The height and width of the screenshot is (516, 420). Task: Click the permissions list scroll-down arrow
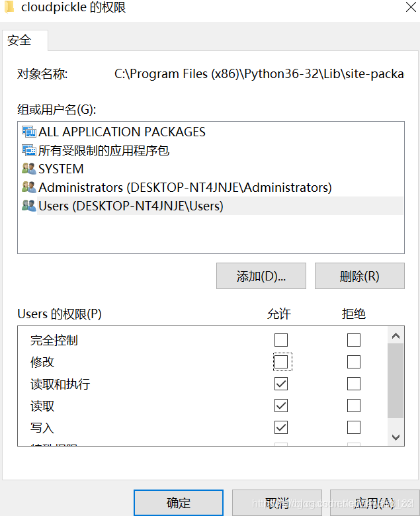click(x=396, y=437)
